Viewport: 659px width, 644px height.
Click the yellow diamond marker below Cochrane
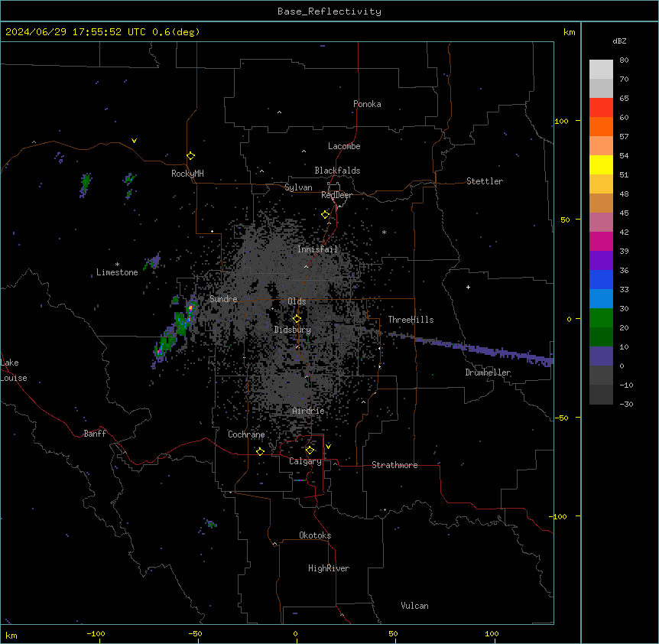260,451
